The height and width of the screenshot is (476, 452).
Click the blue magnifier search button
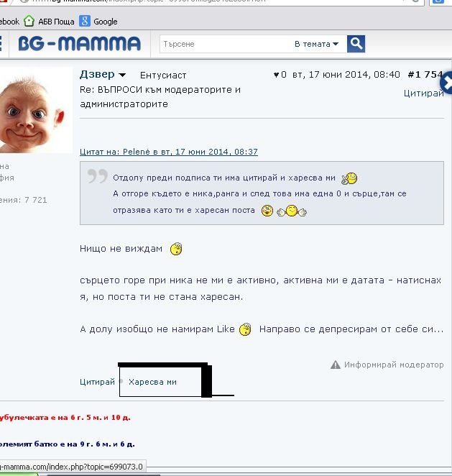[356, 44]
